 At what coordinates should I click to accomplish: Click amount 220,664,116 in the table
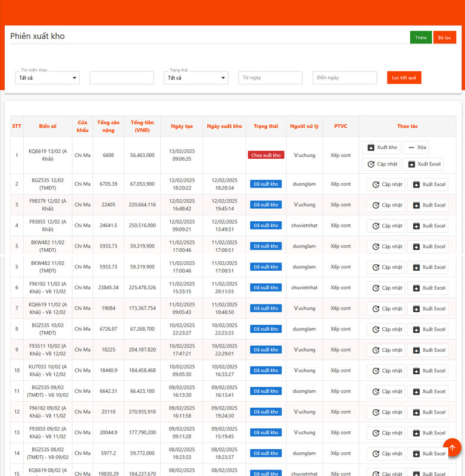(142, 205)
